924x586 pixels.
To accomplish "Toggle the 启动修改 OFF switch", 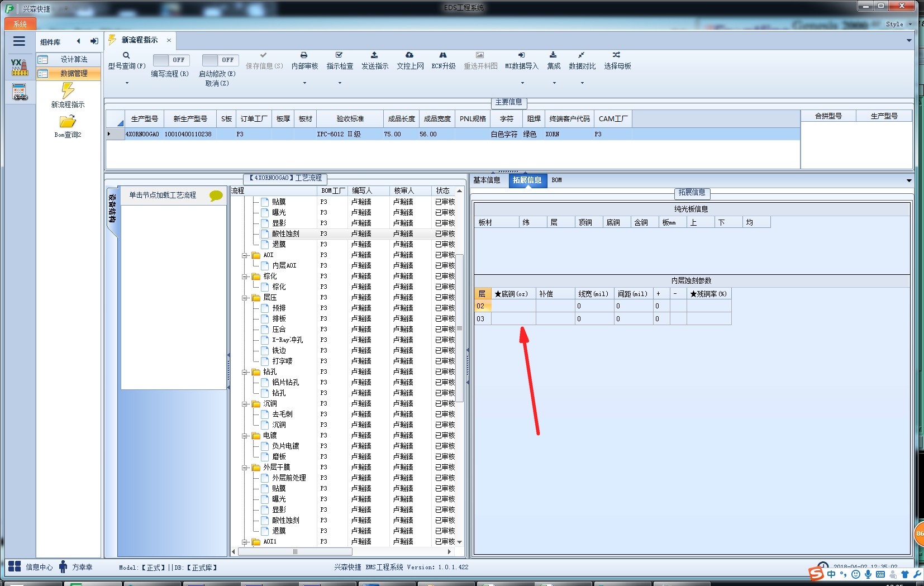I will point(221,60).
